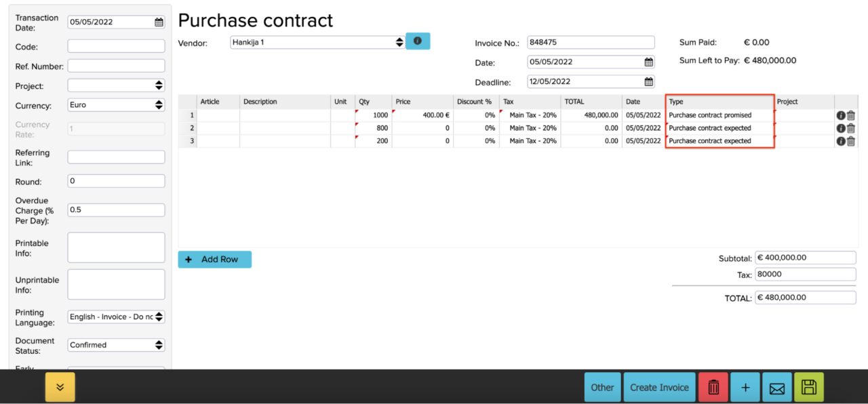The height and width of the screenshot is (404, 868).
Task: Open the Vendor dropdown Hankija 1
Action: click(317, 42)
